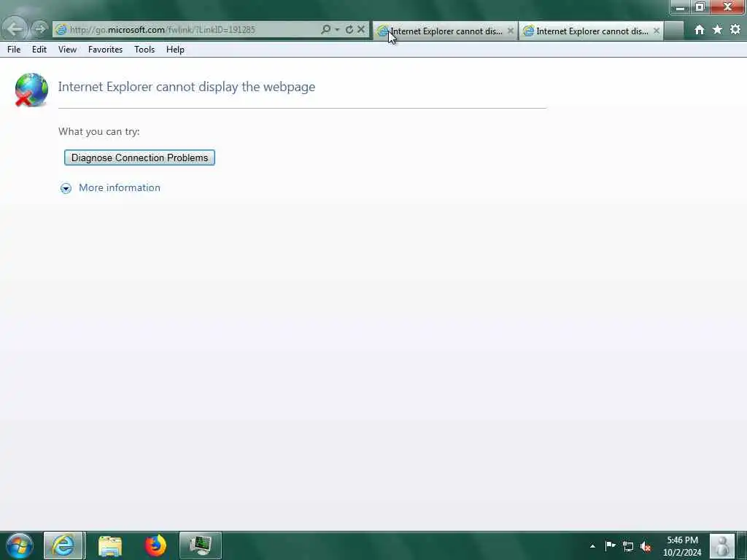The height and width of the screenshot is (560, 747).
Task: Select the page heading 'Internet Explorer cannot display the webpage'
Action: tap(187, 87)
